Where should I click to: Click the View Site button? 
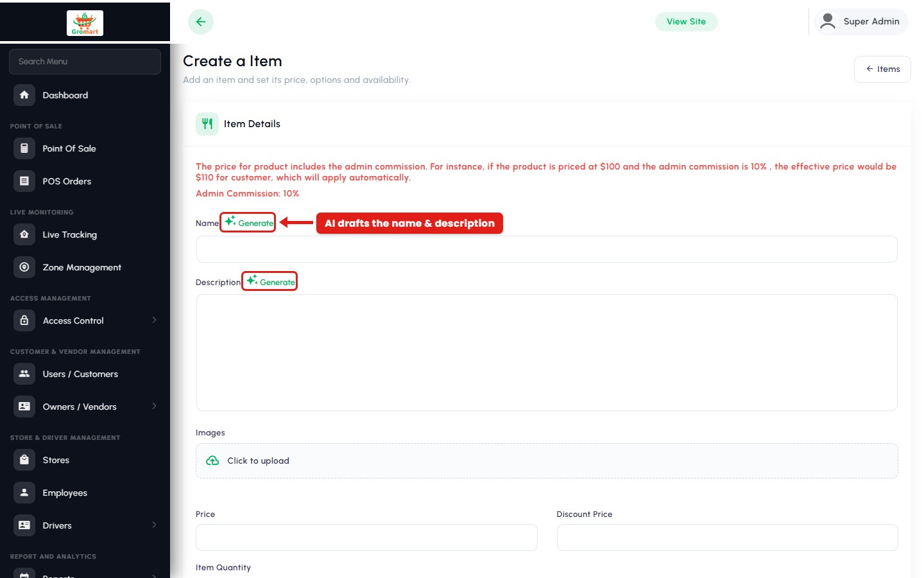(686, 21)
